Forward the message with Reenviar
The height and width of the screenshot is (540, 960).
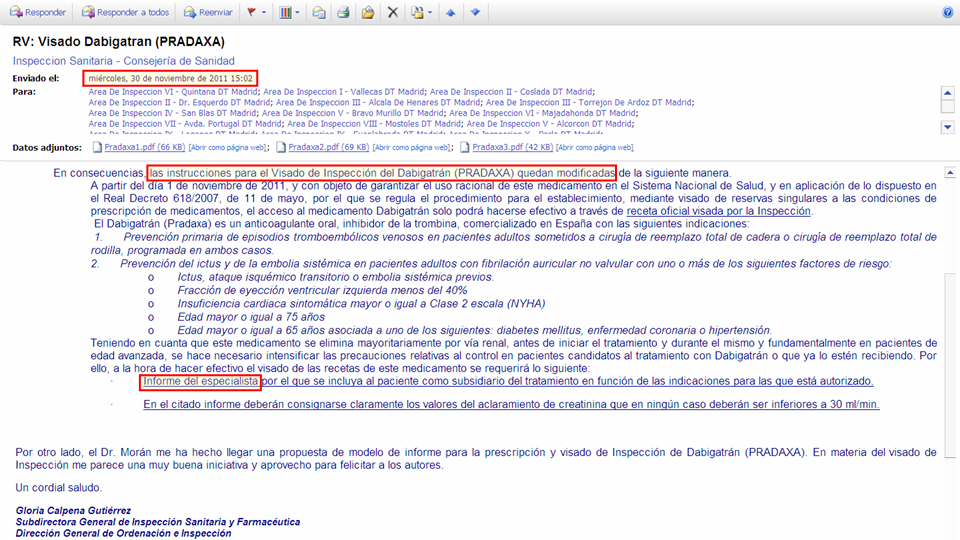pos(208,12)
